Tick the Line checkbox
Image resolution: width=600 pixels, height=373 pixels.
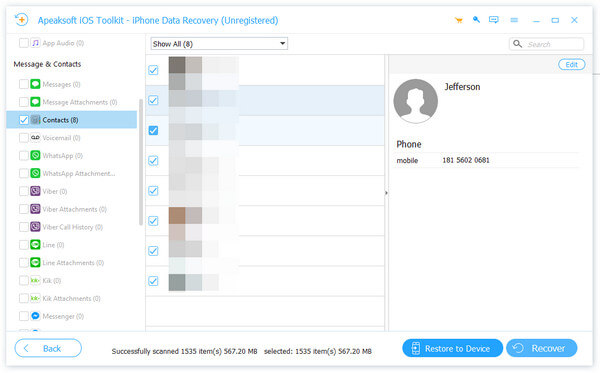point(24,244)
